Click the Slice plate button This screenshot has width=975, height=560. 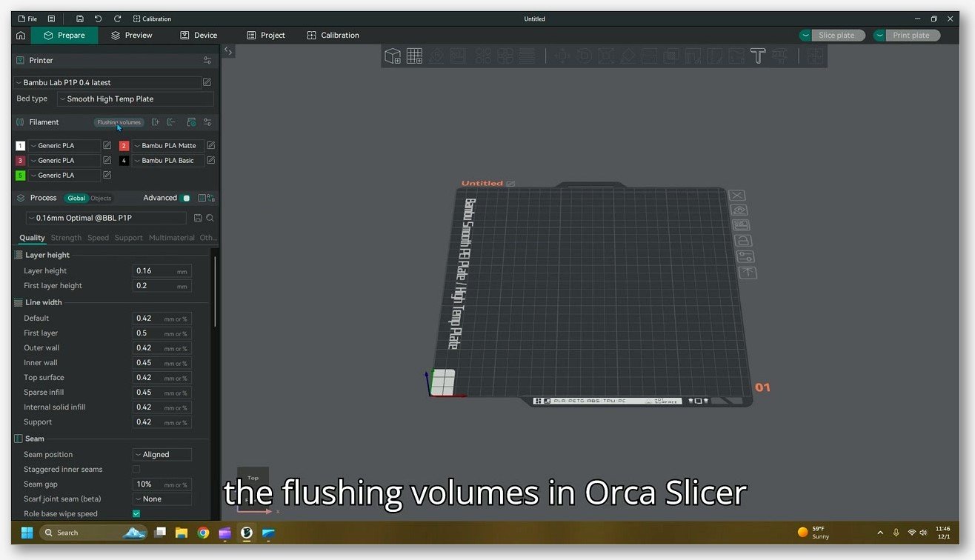pos(839,35)
